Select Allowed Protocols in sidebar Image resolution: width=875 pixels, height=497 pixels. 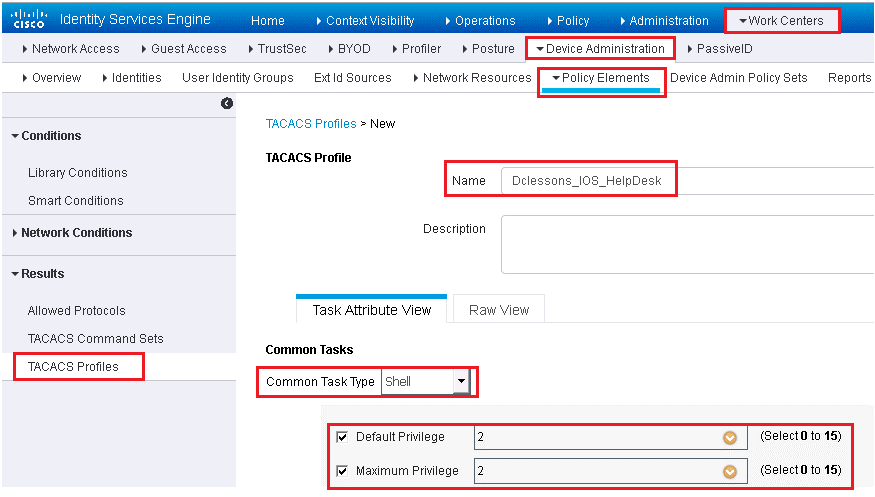point(76,311)
